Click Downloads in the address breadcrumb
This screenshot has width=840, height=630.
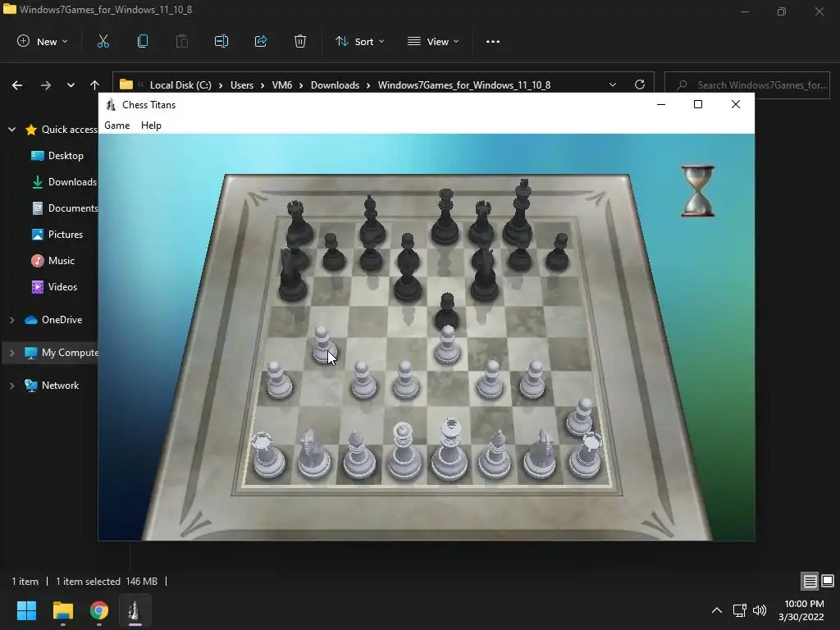point(335,85)
